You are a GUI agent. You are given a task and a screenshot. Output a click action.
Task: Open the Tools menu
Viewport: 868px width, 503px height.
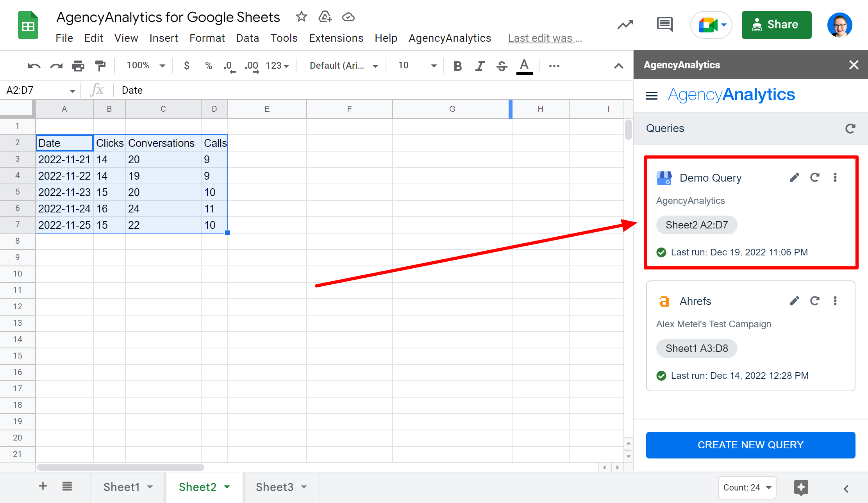[x=284, y=38]
